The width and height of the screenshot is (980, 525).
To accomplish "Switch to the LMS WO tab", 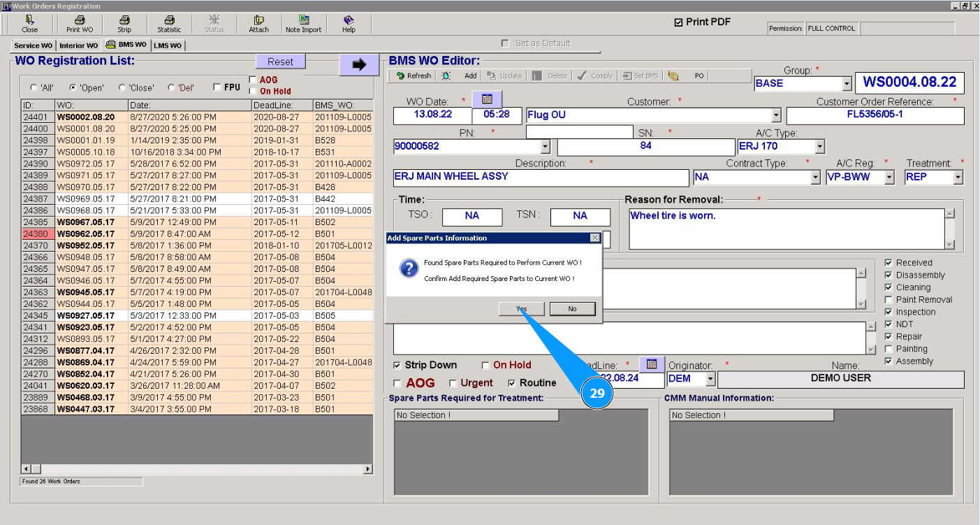I will [x=168, y=45].
